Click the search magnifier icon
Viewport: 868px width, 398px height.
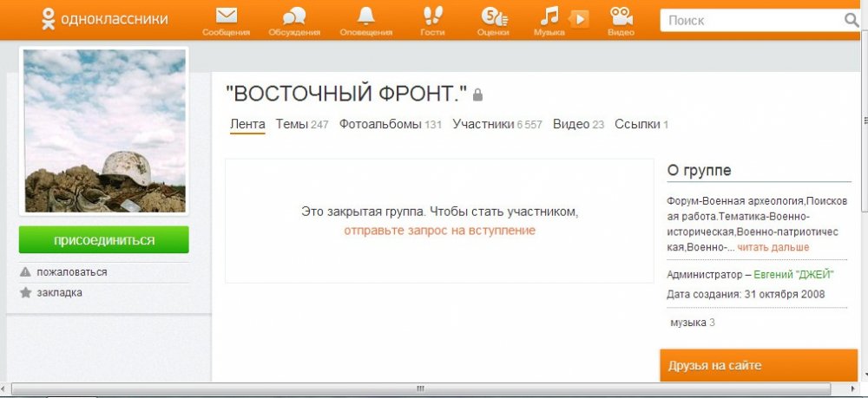851,20
